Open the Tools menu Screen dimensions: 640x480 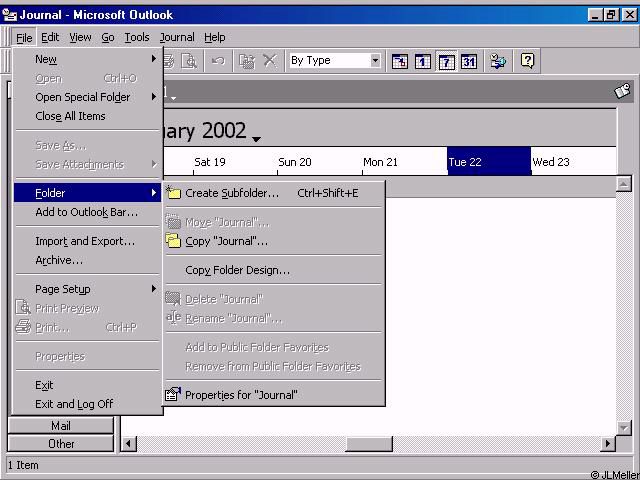137,38
